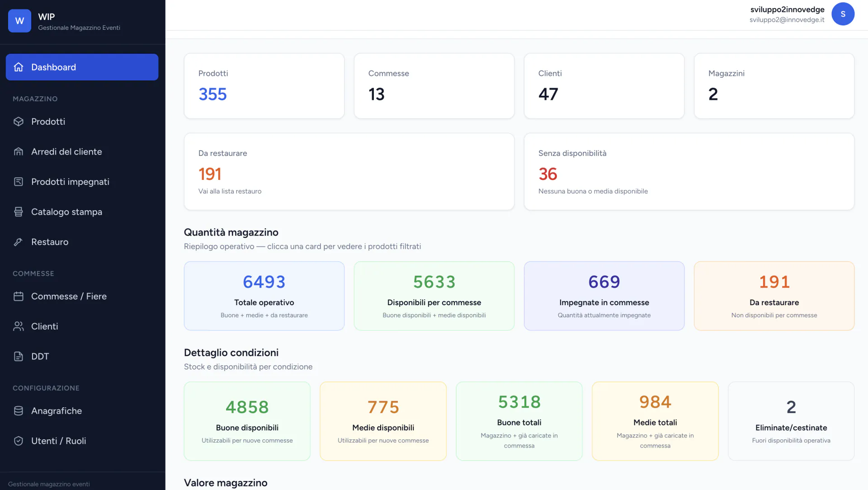Click the WIP logo icon
Viewport: 868px width, 490px height.
(19, 21)
